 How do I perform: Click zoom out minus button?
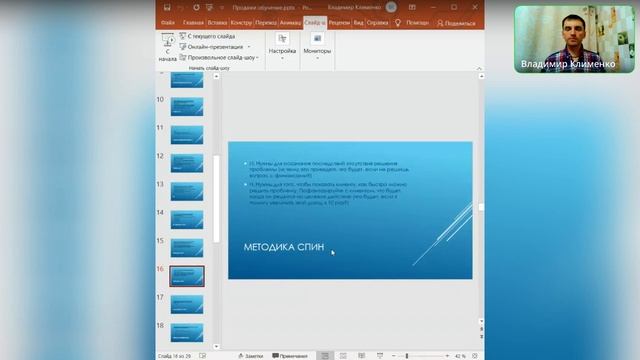point(393,356)
